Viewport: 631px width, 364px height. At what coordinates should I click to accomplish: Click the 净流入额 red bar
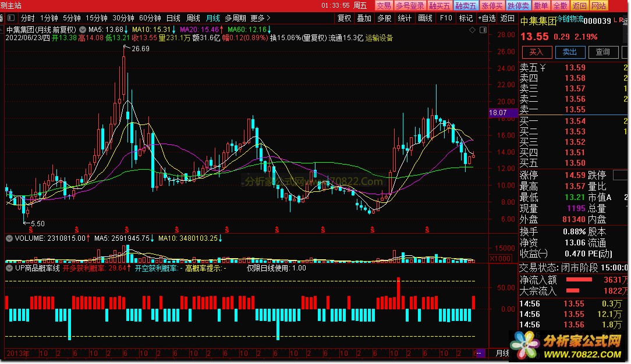pos(579,279)
